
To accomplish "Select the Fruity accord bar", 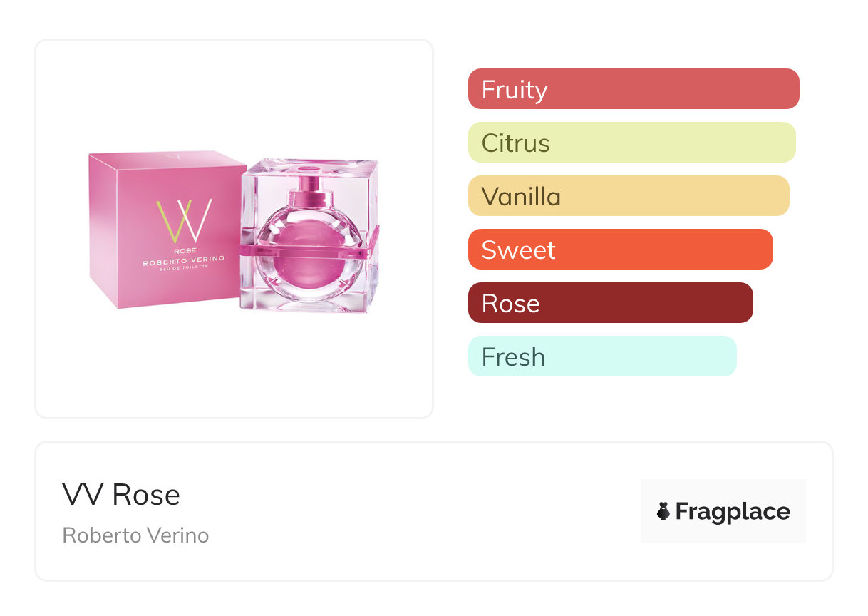I will [633, 89].
